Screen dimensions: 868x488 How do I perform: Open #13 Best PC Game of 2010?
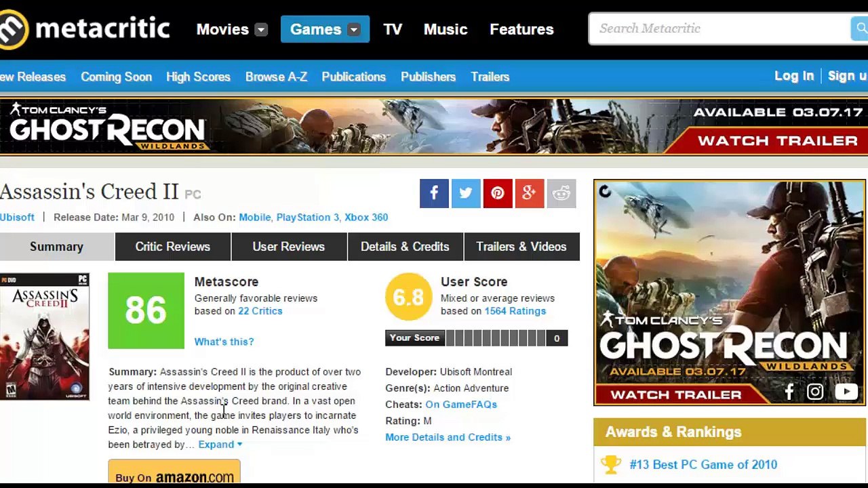(x=703, y=464)
